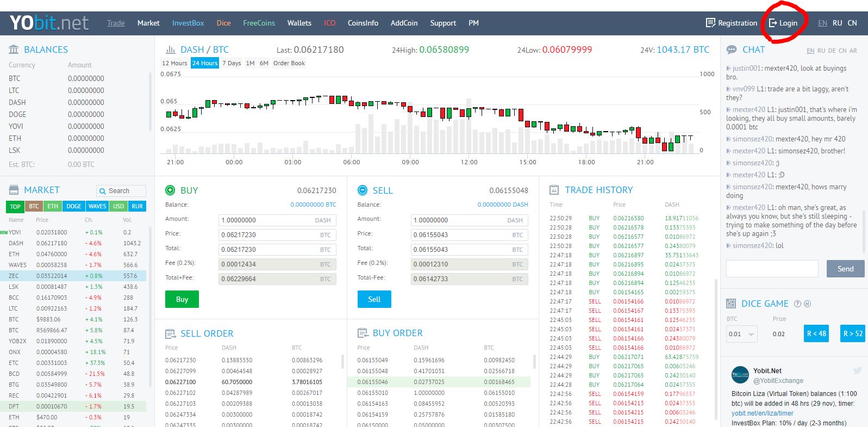
Task: Click the chat speech bubble icon
Action: click(732, 49)
